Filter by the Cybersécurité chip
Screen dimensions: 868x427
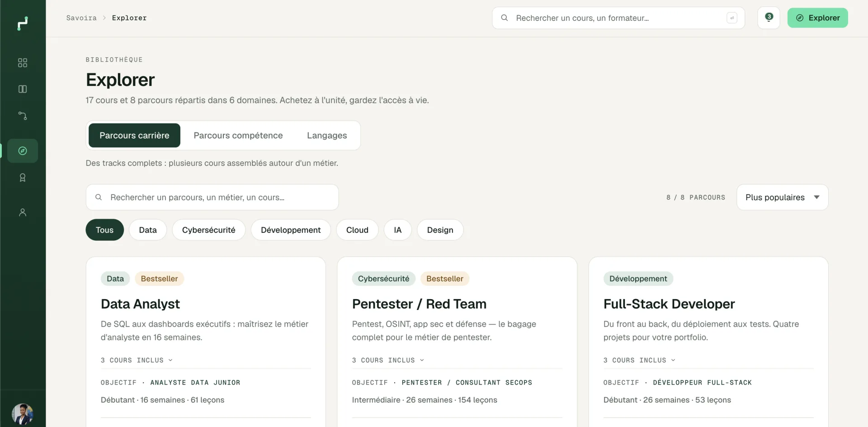(208, 230)
